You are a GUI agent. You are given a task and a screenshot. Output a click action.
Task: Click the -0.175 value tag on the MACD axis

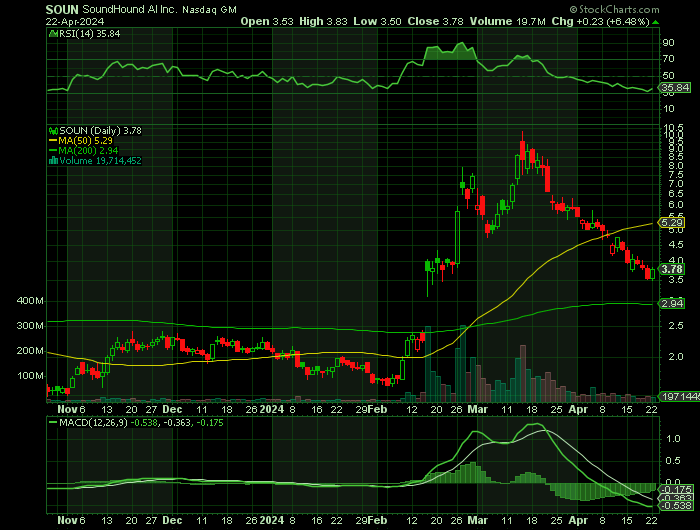pyautogui.click(x=677, y=489)
